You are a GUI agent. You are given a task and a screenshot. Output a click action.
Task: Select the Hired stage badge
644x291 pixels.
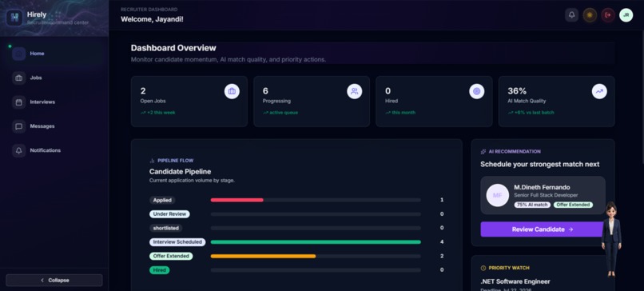click(x=159, y=270)
